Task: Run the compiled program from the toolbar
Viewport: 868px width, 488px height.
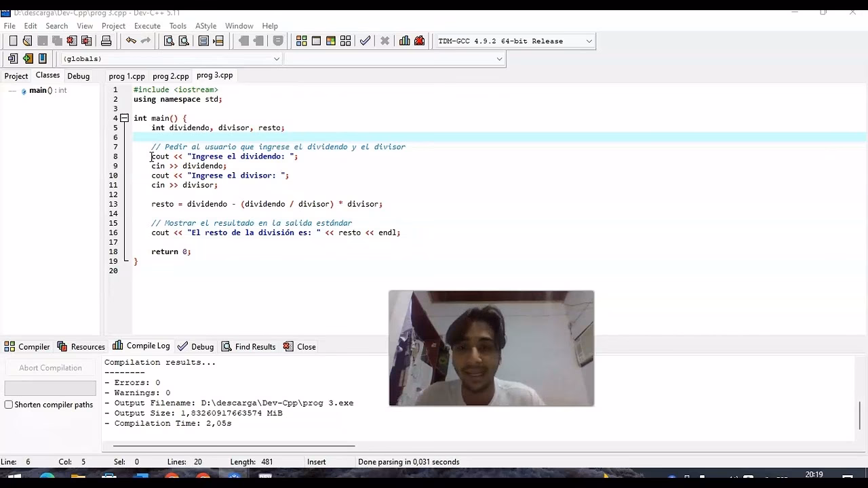Action: point(316,41)
